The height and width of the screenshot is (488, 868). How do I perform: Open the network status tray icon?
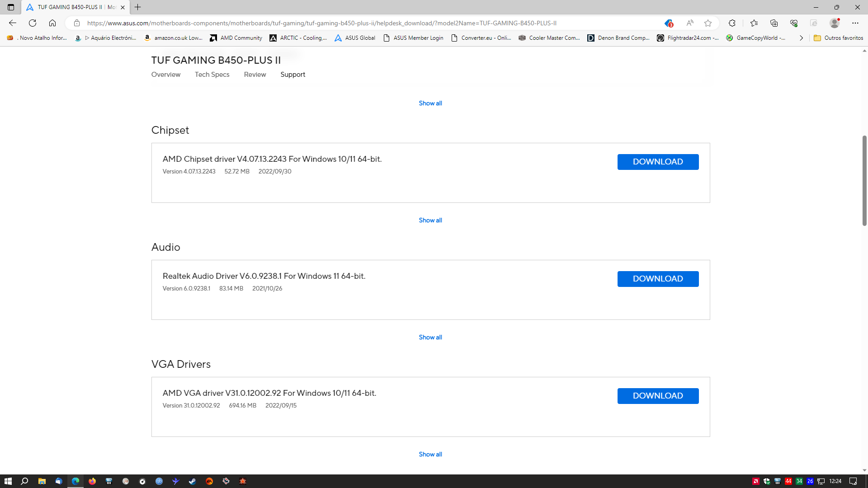pyautogui.click(x=821, y=481)
